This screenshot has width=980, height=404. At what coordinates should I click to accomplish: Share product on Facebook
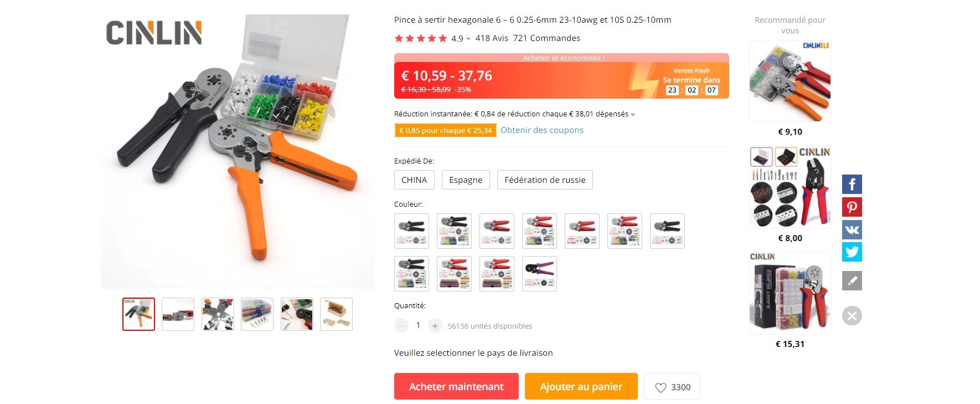(852, 185)
